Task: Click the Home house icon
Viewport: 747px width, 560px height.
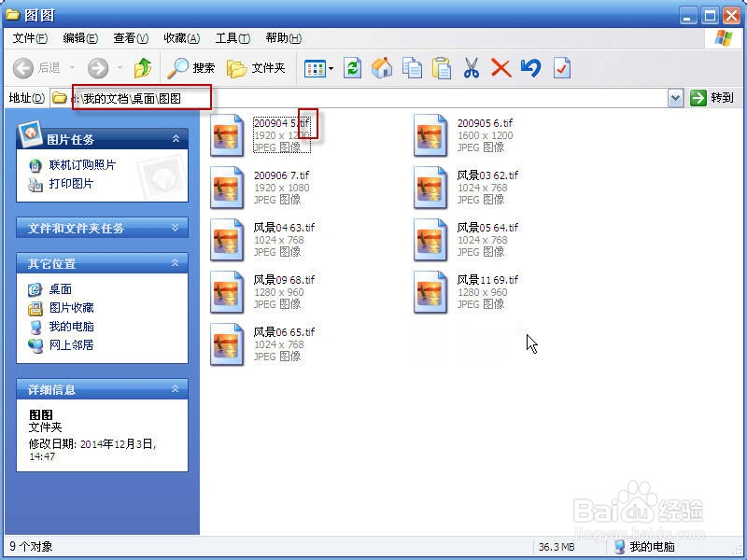Action: point(382,67)
